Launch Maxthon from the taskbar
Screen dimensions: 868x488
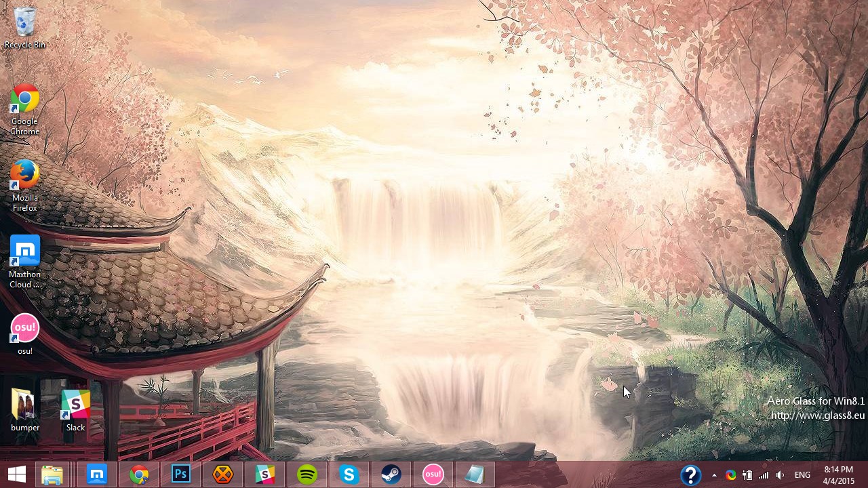point(97,475)
